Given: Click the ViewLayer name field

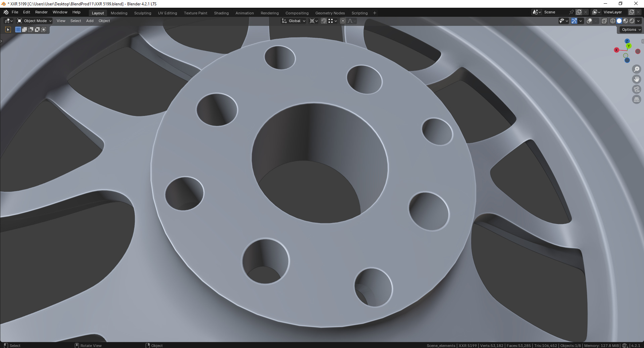Looking at the screenshot, I should [614, 12].
